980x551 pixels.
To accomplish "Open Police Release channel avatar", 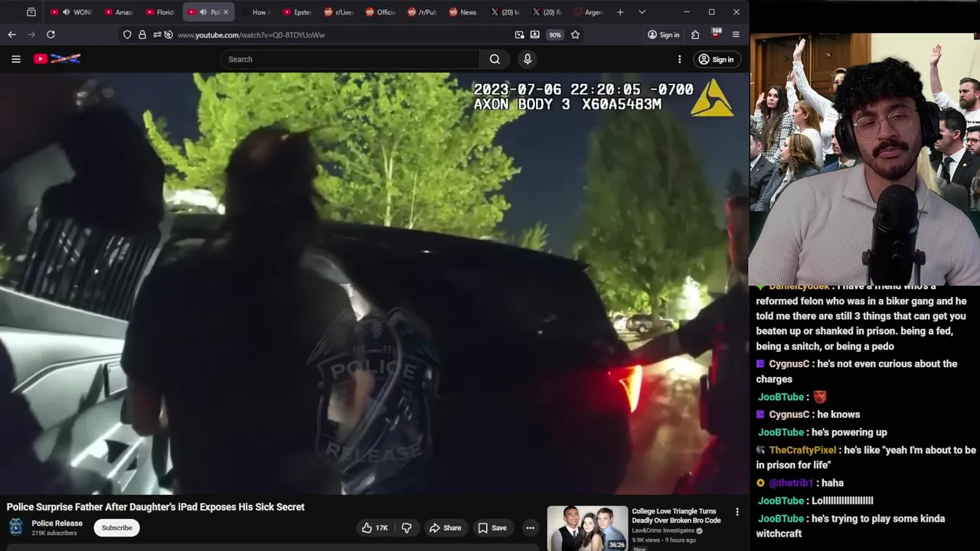I will pos(16,527).
